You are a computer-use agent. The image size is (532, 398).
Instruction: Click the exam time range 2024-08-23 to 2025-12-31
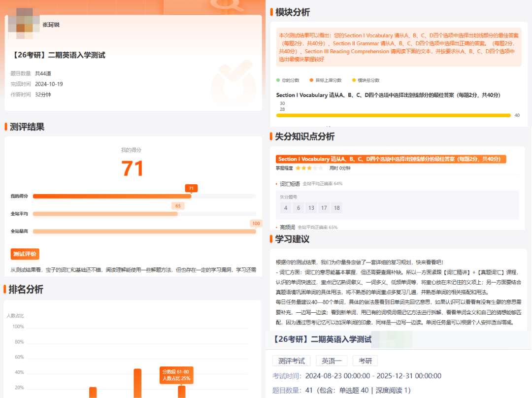click(373, 376)
